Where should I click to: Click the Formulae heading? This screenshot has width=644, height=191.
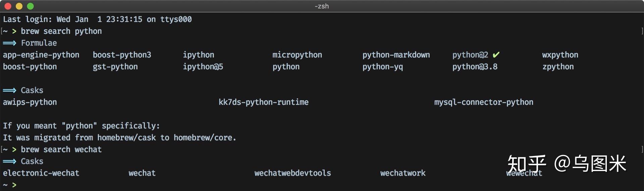[39, 43]
